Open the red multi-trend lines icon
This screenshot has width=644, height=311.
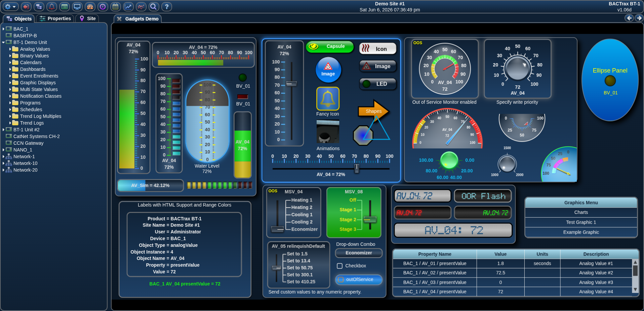pyautogui.click(x=141, y=6)
